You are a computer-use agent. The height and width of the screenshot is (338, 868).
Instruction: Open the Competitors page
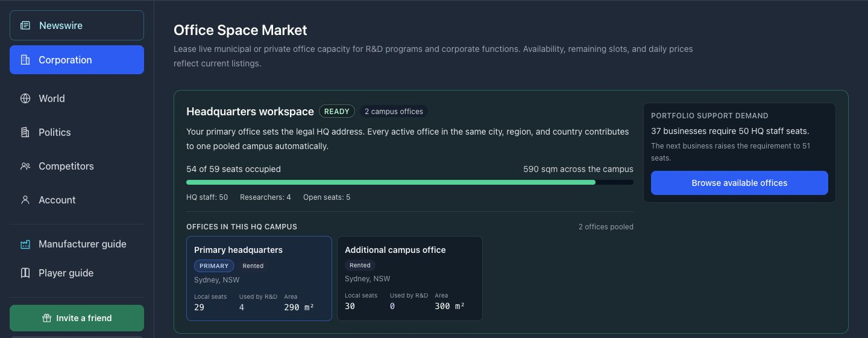(x=77, y=166)
